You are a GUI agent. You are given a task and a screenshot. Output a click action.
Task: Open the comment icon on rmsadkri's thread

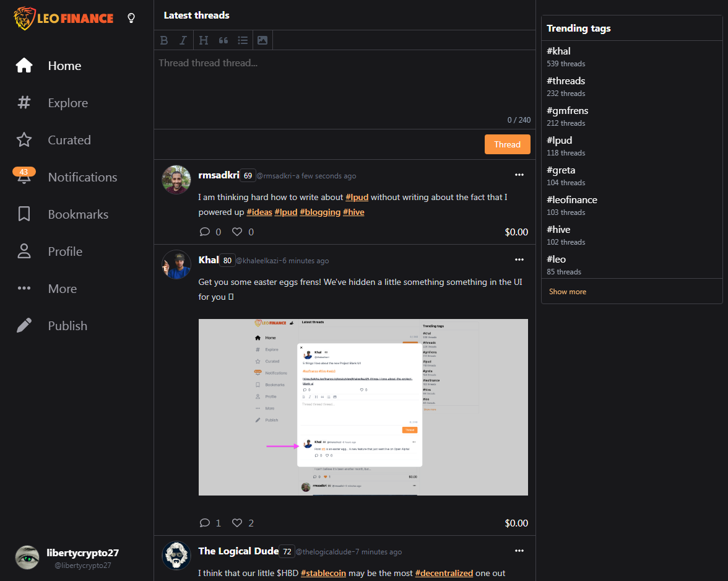point(205,232)
